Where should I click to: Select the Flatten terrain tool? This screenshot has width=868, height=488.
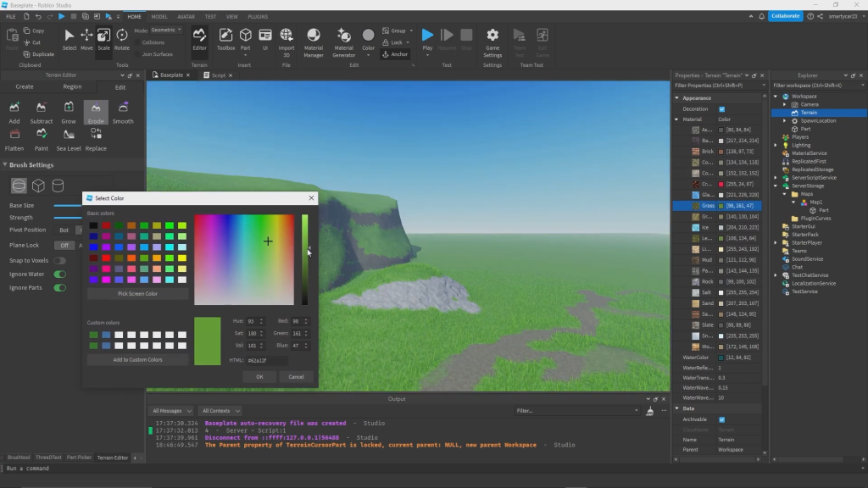[x=14, y=140]
